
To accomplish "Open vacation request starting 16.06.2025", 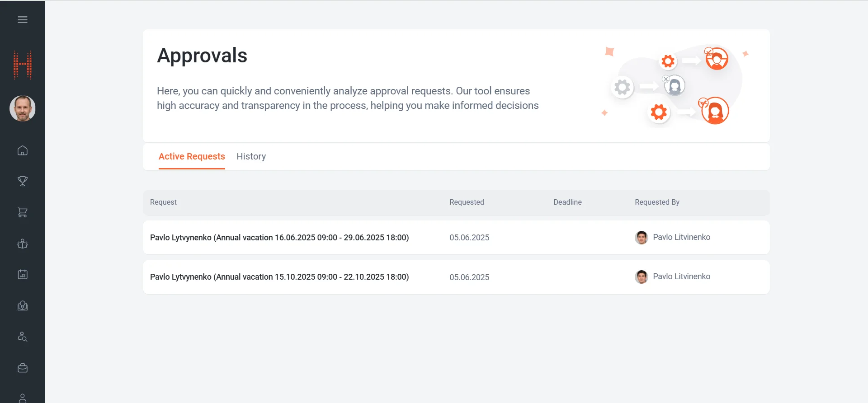I will coord(279,238).
